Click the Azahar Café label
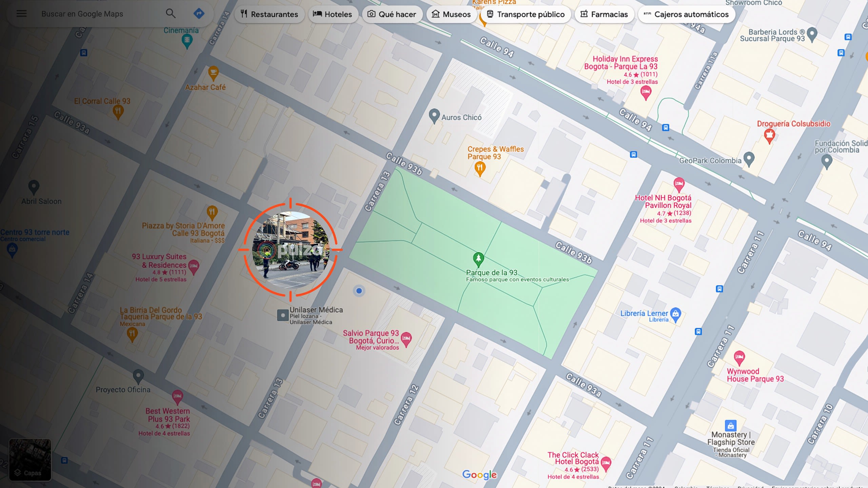 pyautogui.click(x=205, y=87)
